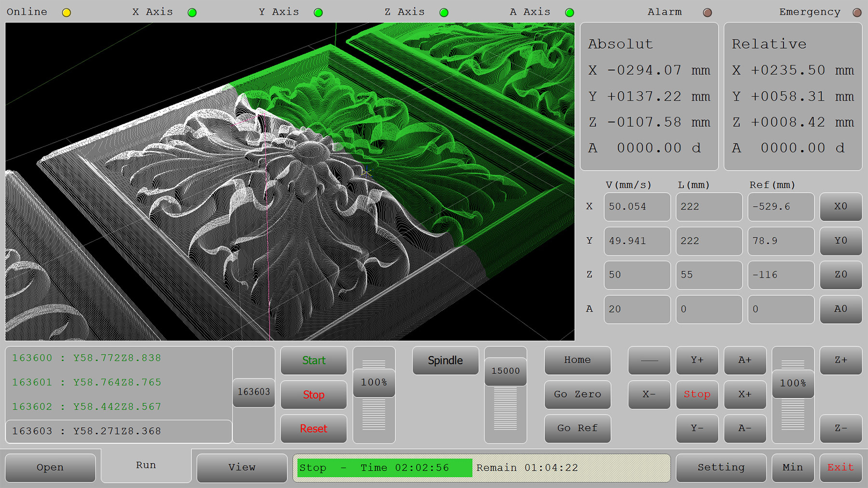Click the Online status indicator light
This screenshot has height=488, width=868.
67,13
